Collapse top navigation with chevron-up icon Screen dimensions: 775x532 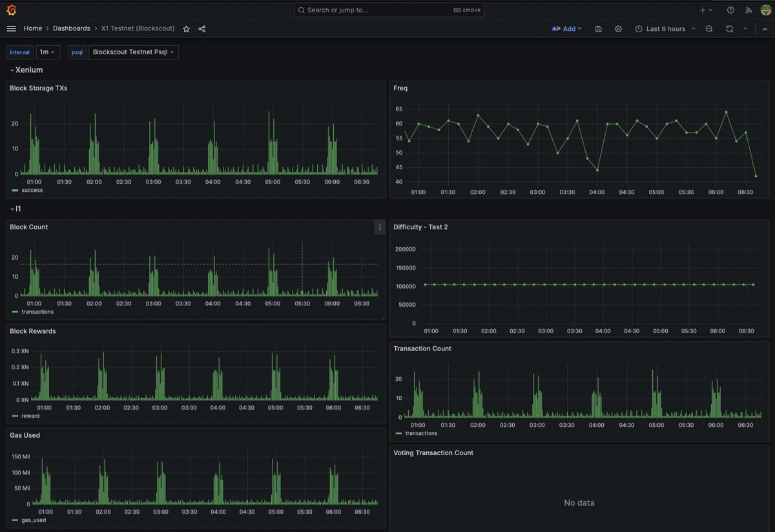click(x=764, y=29)
